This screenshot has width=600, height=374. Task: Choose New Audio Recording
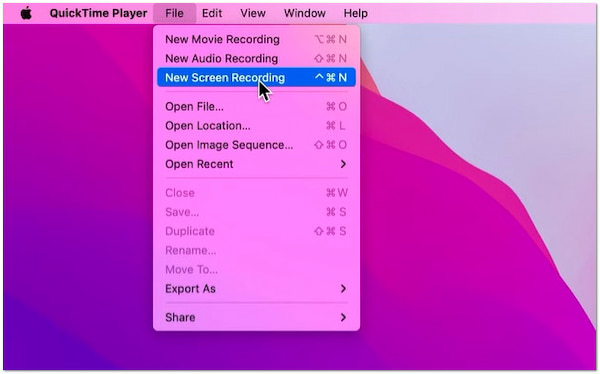pos(256,59)
